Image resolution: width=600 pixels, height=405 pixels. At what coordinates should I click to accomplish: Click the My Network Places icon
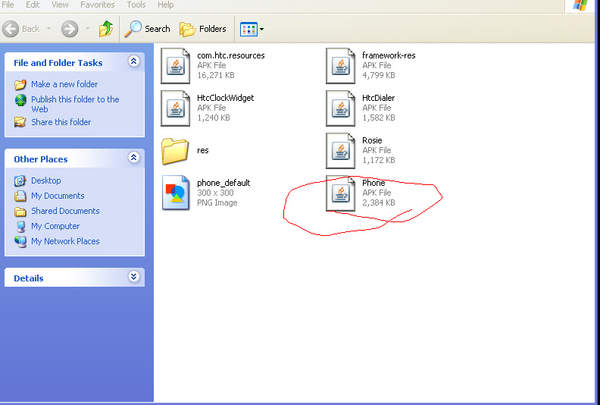(x=20, y=242)
